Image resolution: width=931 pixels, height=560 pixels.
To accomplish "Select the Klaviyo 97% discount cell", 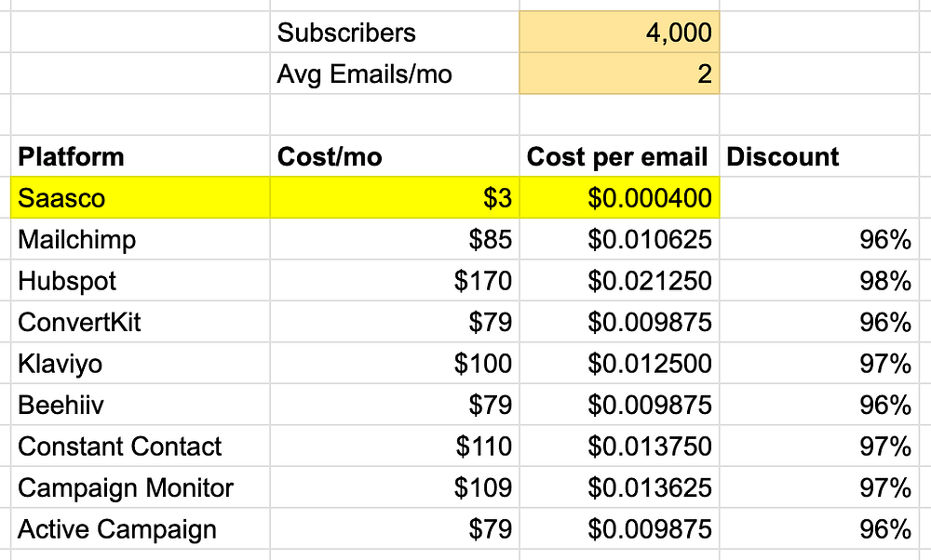I will click(819, 363).
